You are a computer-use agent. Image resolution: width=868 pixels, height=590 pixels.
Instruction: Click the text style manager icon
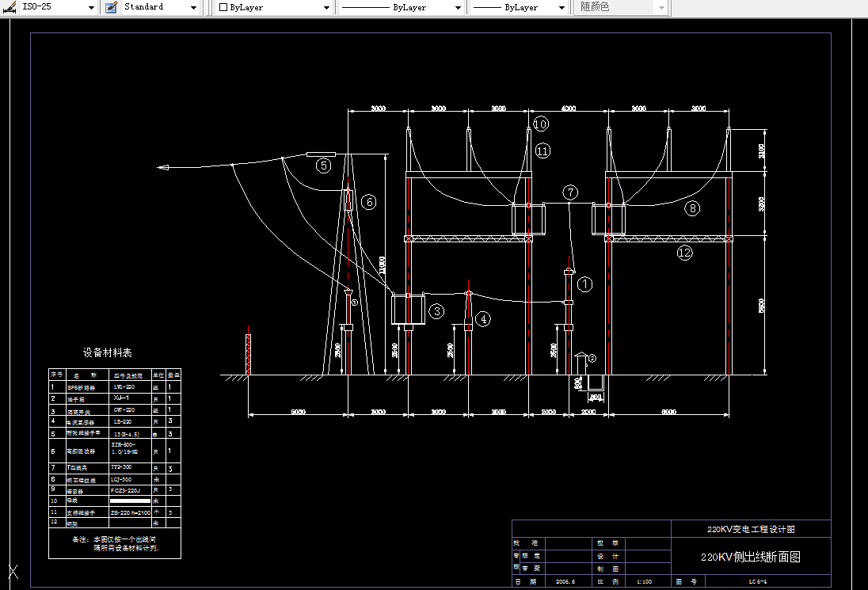click(x=110, y=7)
